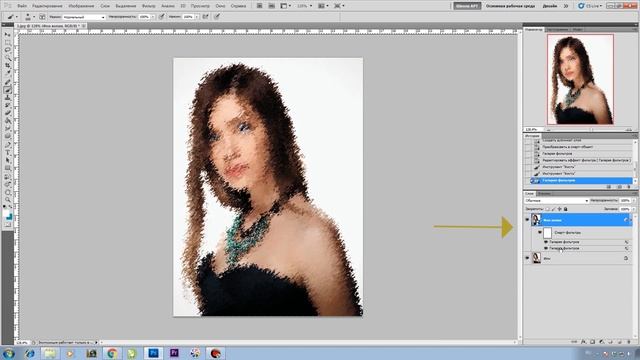
Task: Launch Bridge from the application bar
Action: [x=259, y=6]
